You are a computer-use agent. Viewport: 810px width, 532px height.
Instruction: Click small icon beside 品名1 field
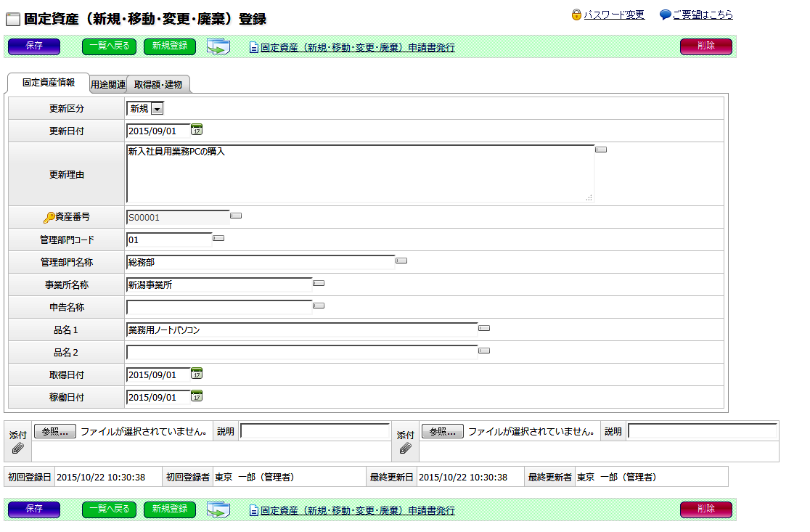(x=484, y=328)
